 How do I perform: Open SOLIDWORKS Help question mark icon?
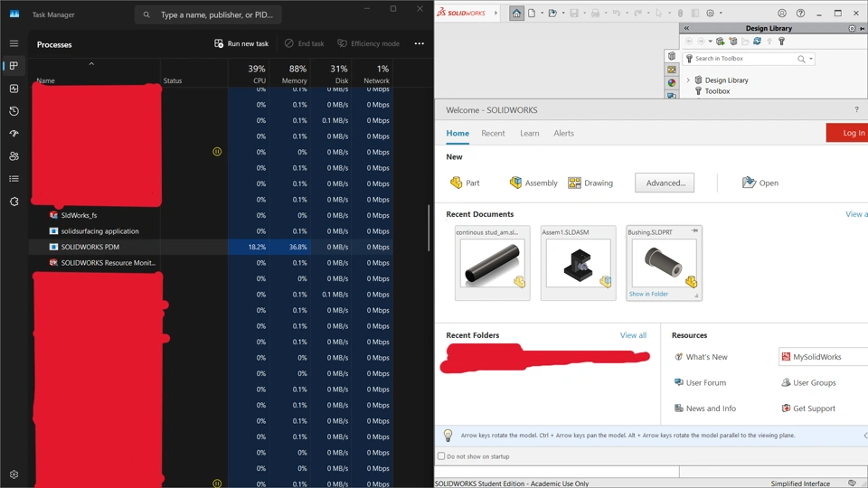coord(800,14)
